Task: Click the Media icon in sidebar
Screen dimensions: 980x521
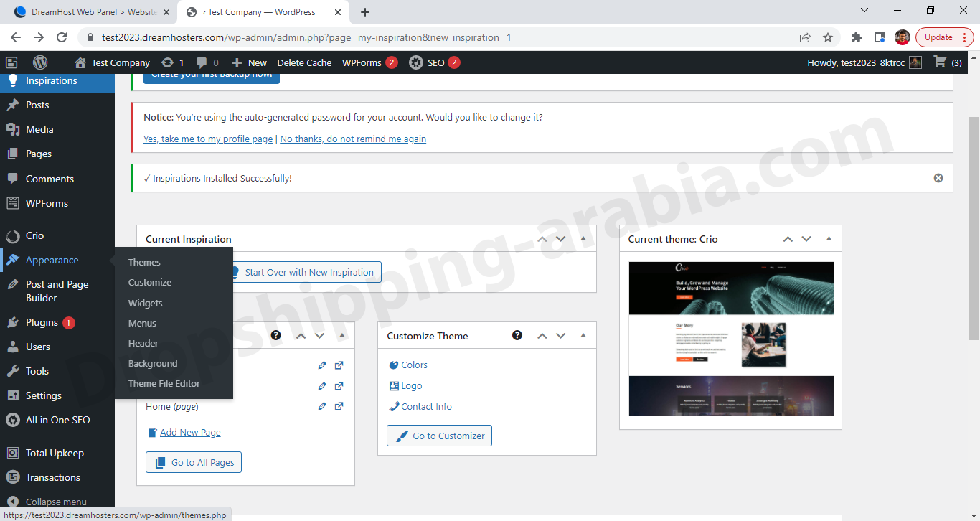Action: (x=12, y=129)
